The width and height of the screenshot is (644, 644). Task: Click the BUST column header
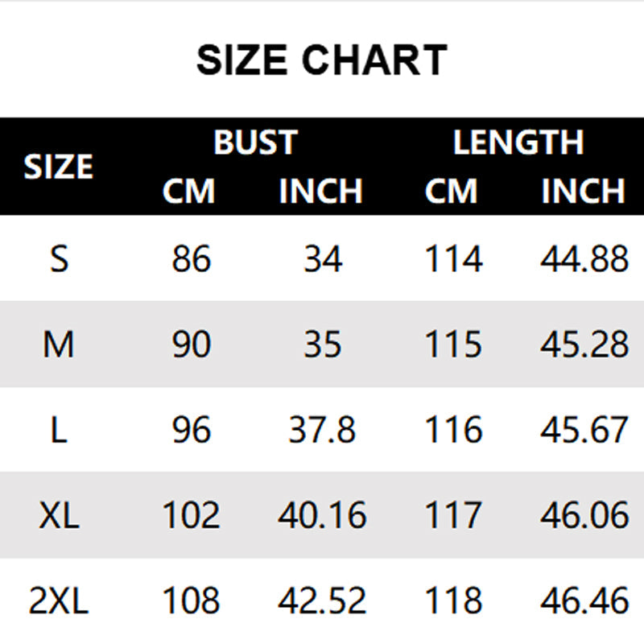coord(255,142)
